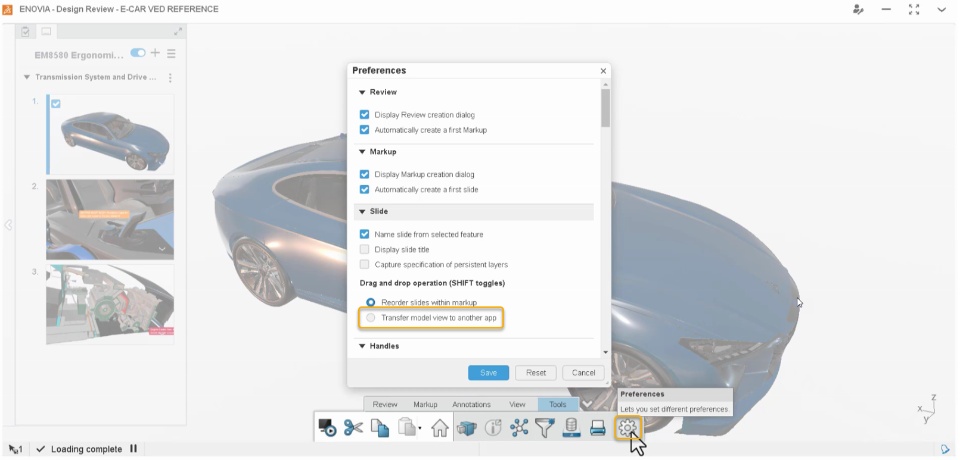Open the View tab in action bar

point(517,404)
